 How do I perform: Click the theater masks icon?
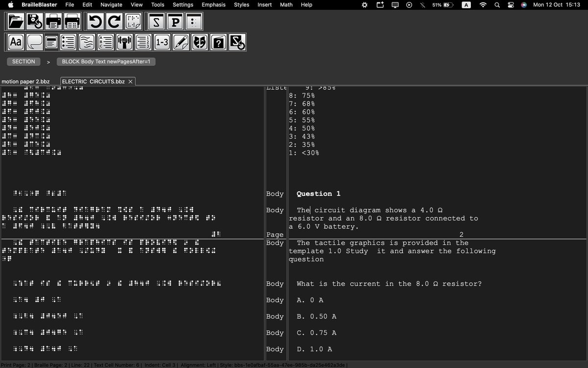[x=200, y=42]
